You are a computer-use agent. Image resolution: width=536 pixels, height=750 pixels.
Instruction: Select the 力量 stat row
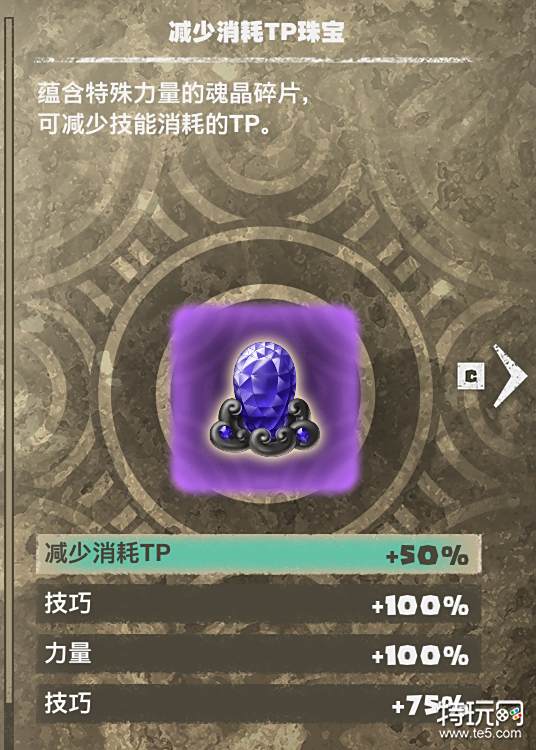click(259, 654)
